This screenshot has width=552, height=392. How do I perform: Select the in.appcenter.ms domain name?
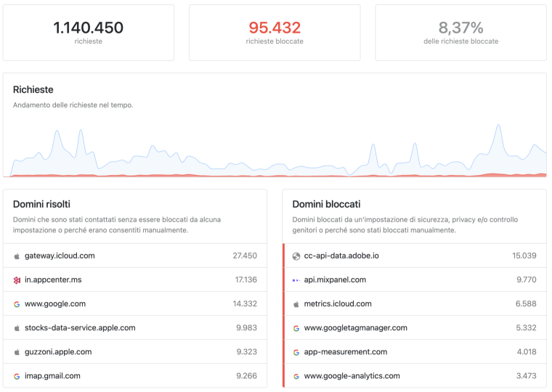[53, 279]
